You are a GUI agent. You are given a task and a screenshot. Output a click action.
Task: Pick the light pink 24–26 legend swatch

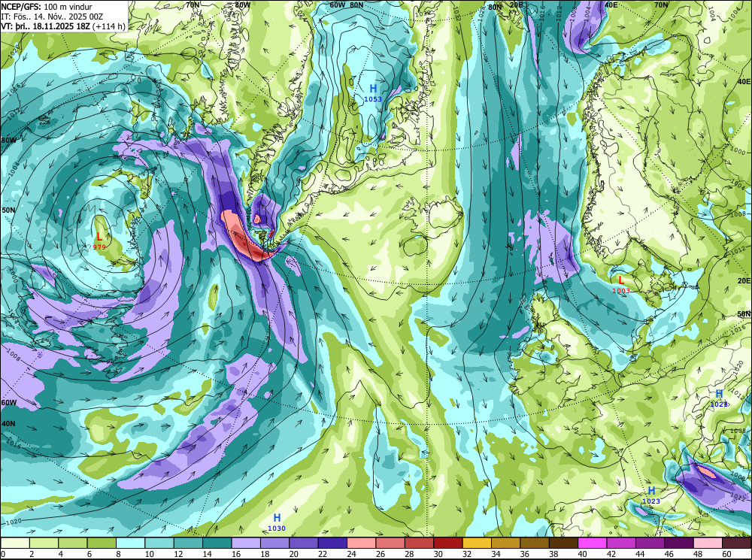click(362, 543)
